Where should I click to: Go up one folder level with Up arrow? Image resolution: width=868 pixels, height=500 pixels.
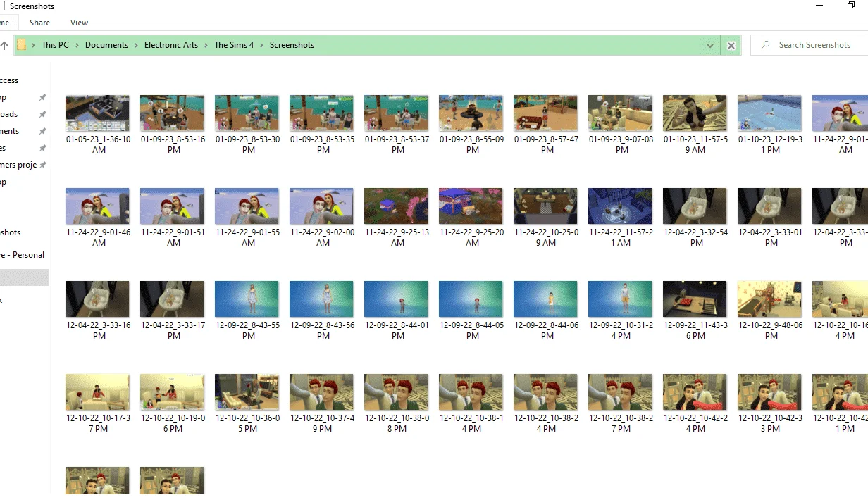pos(4,45)
